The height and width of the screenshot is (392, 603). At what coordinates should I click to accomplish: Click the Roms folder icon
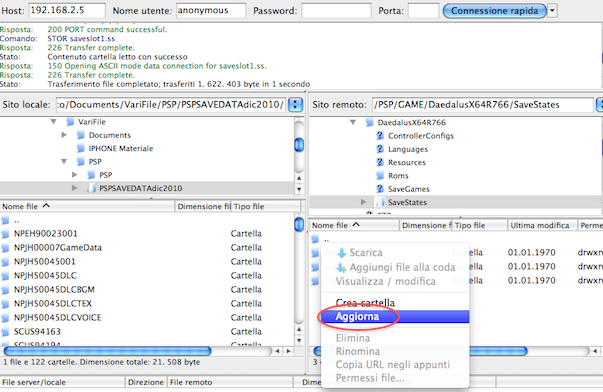[x=380, y=175]
